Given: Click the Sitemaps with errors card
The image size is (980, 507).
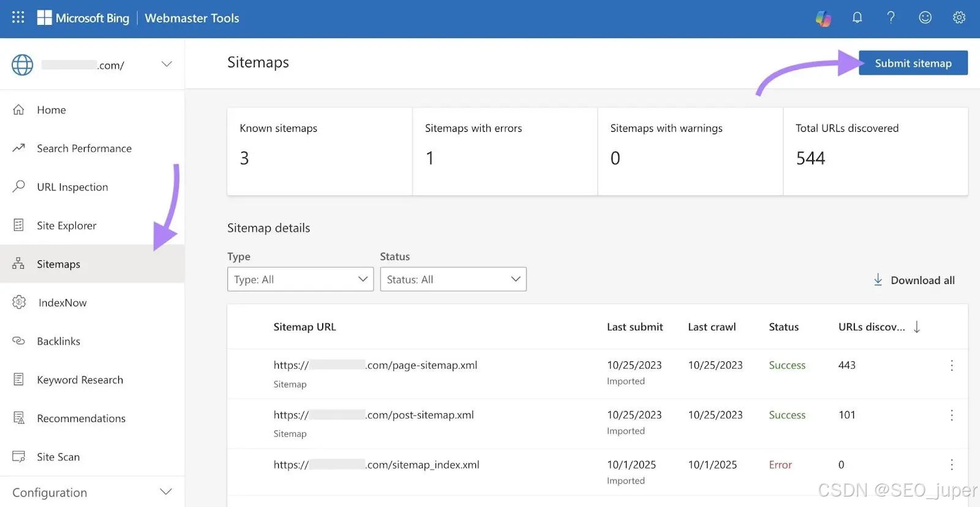Looking at the screenshot, I should click(x=505, y=152).
